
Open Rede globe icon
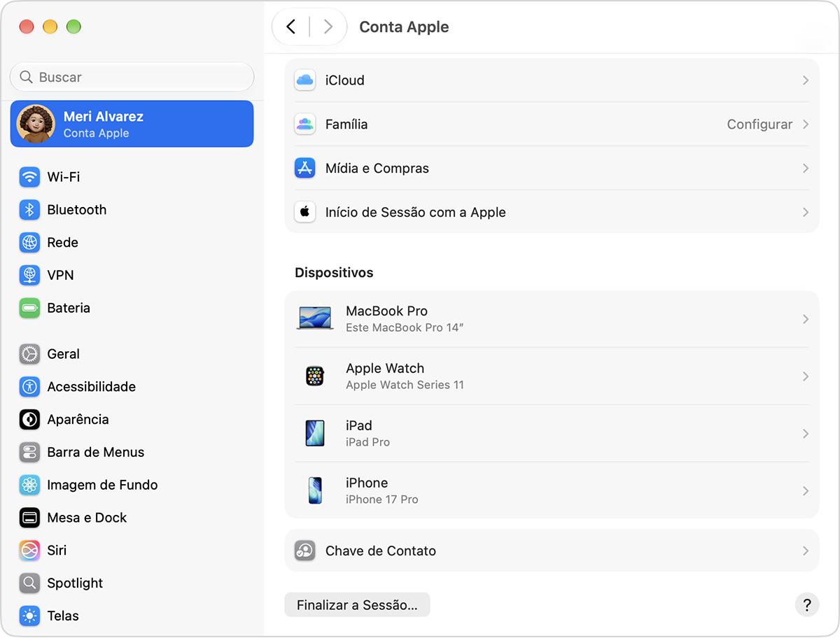(x=29, y=243)
